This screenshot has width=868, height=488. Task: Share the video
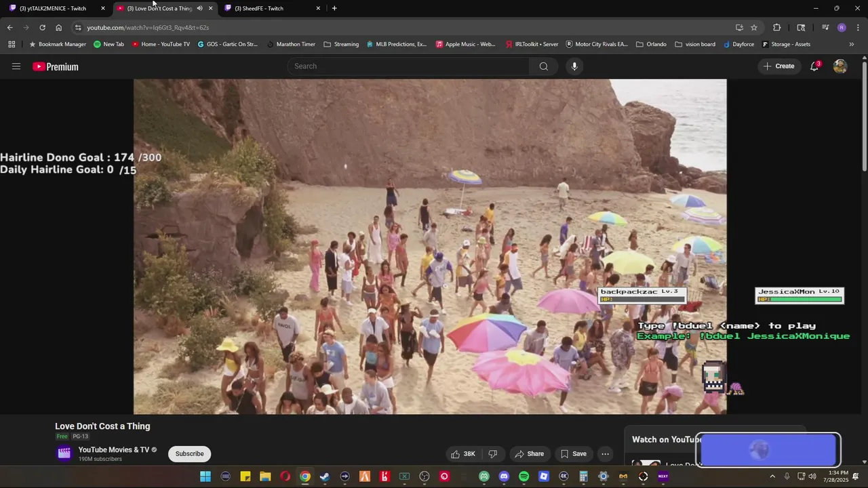click(529, 454)
